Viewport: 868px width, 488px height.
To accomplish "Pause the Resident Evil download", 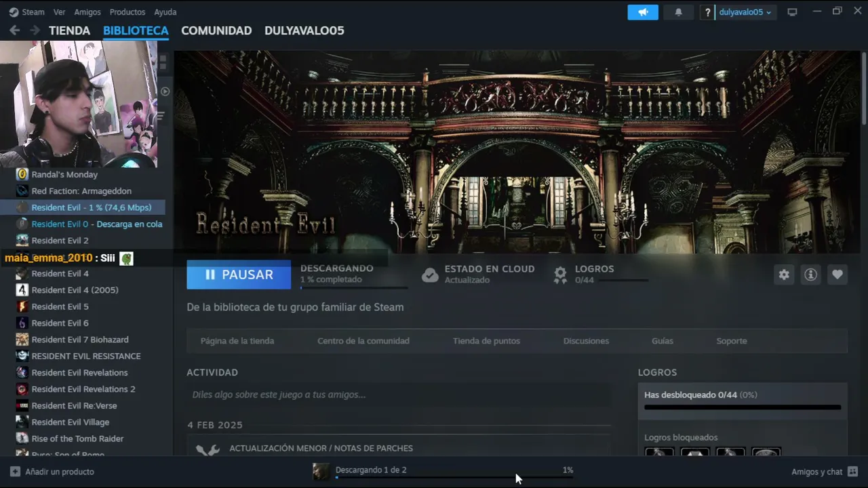I will [x=239, y=274].
